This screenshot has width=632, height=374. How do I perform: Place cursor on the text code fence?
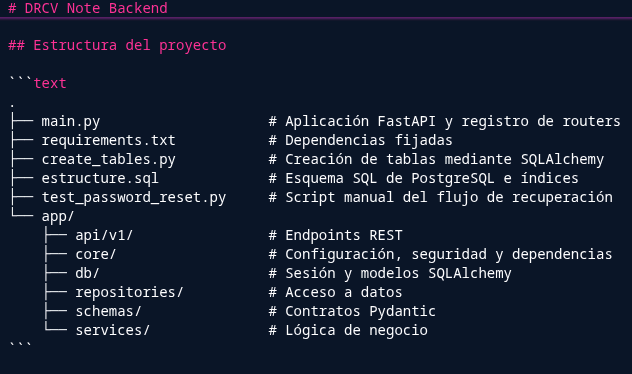click(37, 83)
